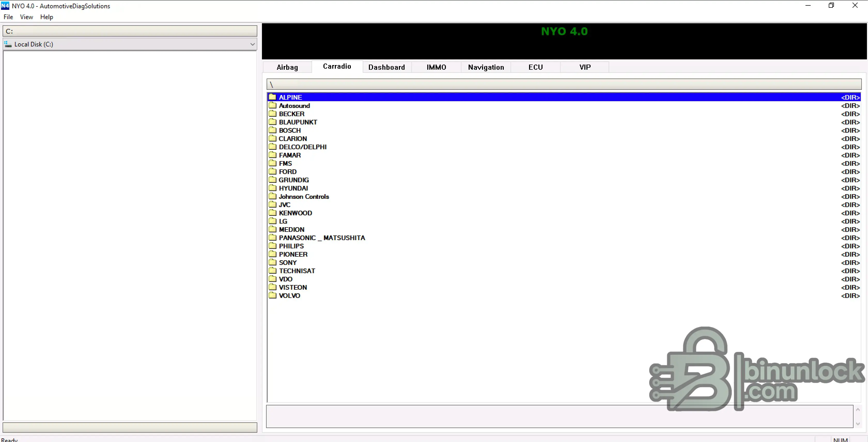Open the IMMO tab
Image resolution: width=868 pixels, height=442 pixels.
pyautogui.click(x=436, y=67)
